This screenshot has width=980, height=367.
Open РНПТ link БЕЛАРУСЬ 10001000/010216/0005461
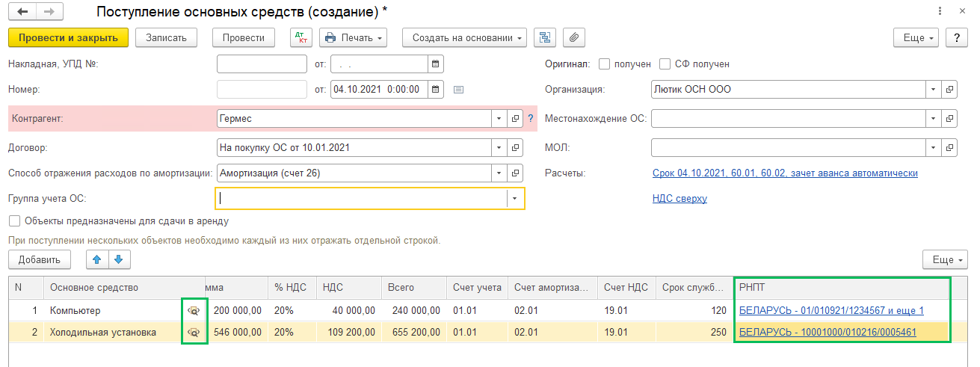tap(828, 332)
